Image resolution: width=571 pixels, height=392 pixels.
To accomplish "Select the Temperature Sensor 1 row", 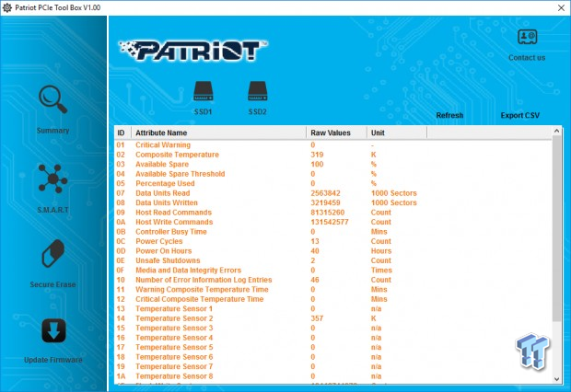I will pos(333,308).
